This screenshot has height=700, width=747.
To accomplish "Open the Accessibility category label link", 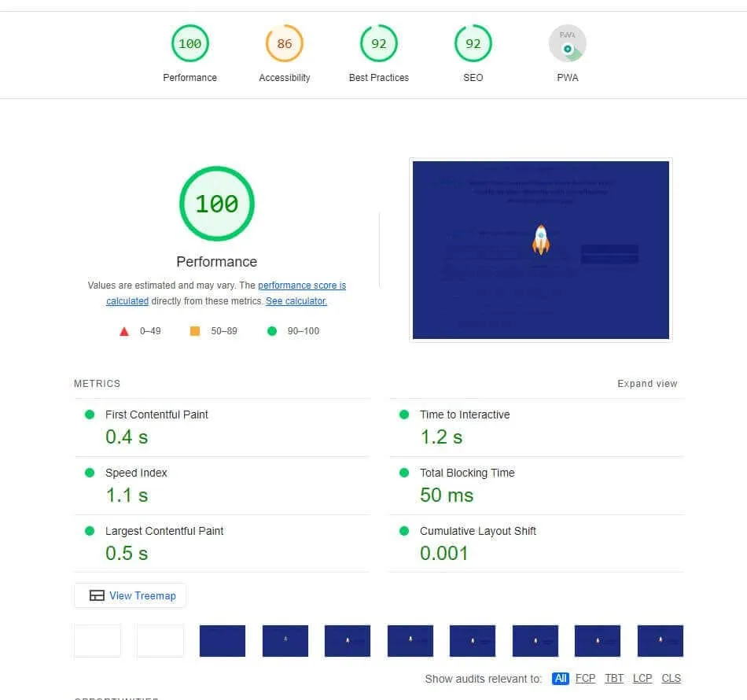I will (285, 78).
